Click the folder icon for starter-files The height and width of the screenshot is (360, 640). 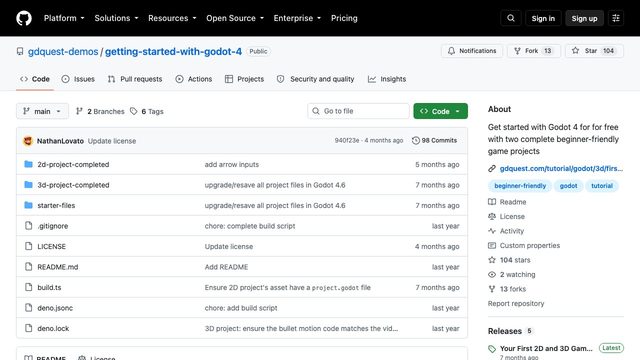point(28,205)
